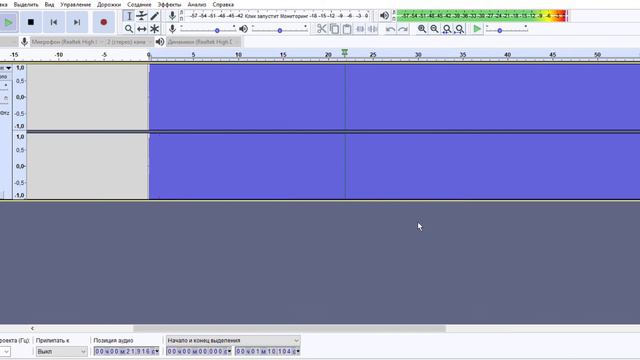Image resolution: width=640 pixels, height=360 pixels.
Task: Open the Создание menu
Action: coord(139,4)
